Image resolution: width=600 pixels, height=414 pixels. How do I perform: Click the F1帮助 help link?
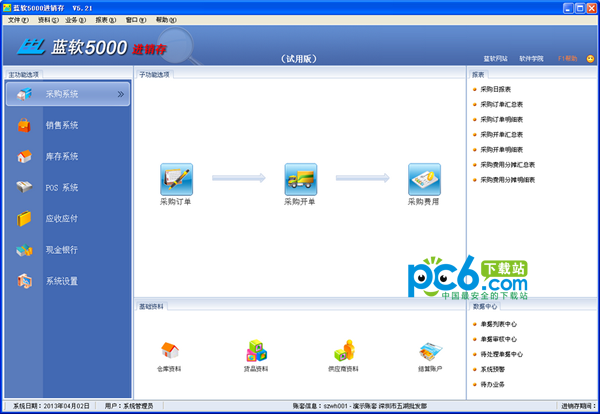(x=567, y=59)
